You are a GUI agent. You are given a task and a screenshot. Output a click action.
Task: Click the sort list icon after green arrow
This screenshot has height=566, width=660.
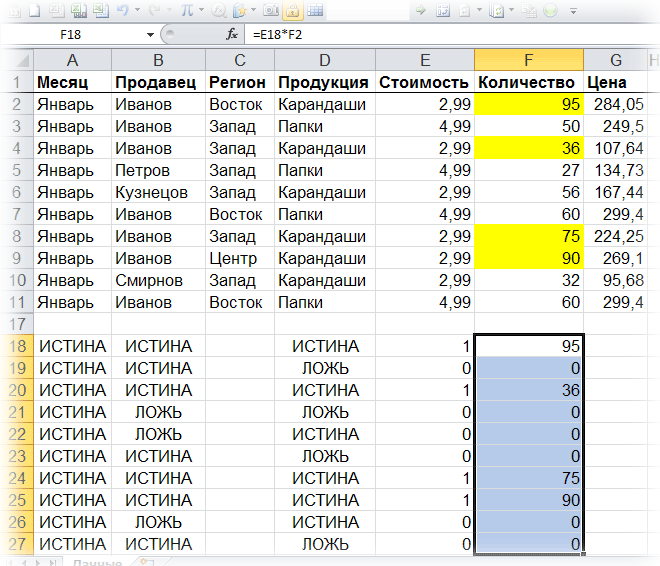tap(443, 10)
